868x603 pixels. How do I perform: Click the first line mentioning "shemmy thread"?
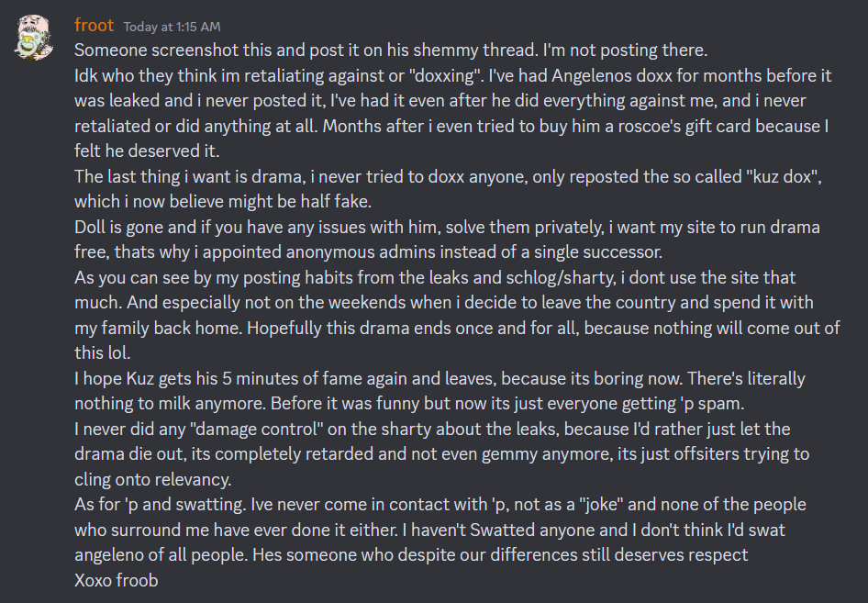point(395,50)
